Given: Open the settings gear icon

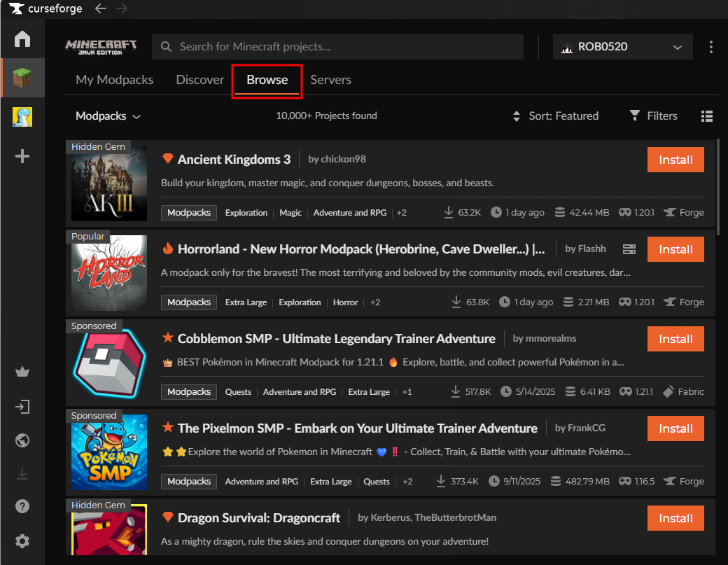Looking at the screenshot, I should point(22,541).
